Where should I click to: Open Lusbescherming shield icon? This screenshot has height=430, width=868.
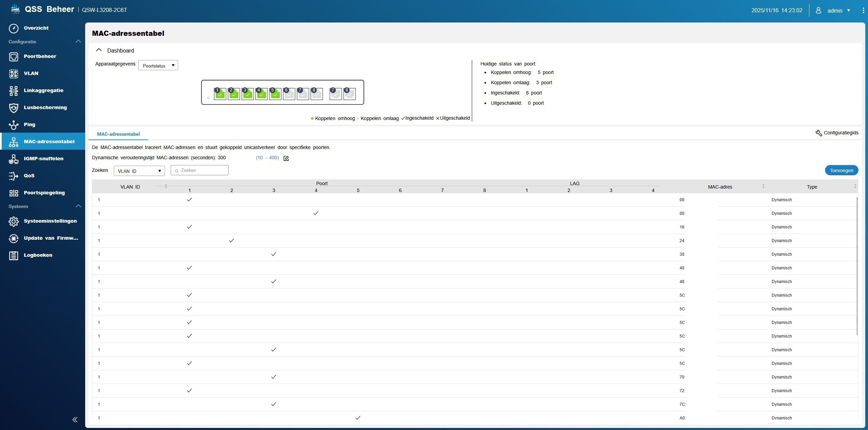click(x=14, y=108)
